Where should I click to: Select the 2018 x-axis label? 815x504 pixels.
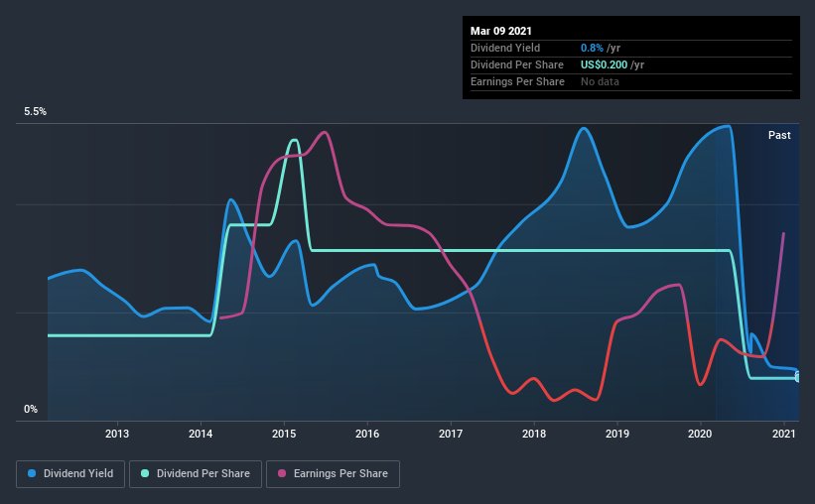(534, 434)
